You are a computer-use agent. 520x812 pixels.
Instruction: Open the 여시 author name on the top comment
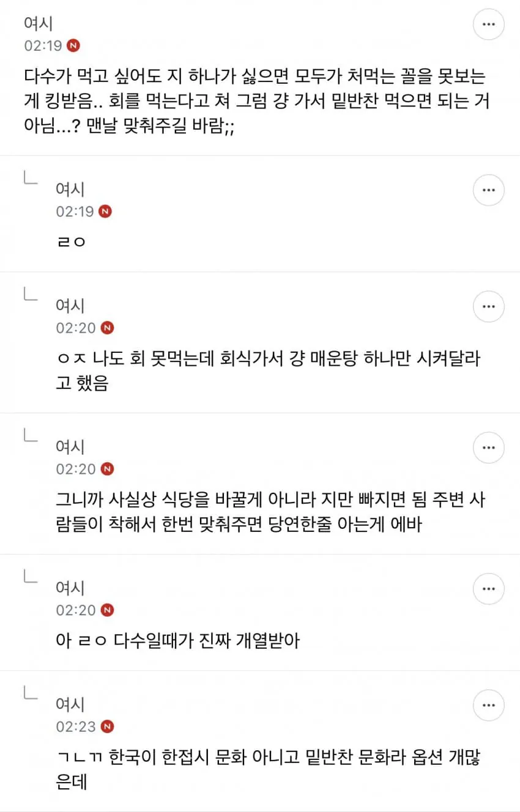point(39,24)
